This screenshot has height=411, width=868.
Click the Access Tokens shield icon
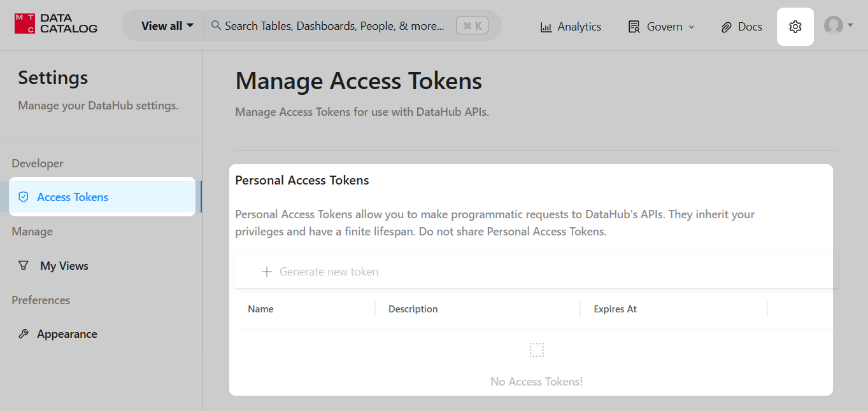pyautogui.click(x=24, y=197)
